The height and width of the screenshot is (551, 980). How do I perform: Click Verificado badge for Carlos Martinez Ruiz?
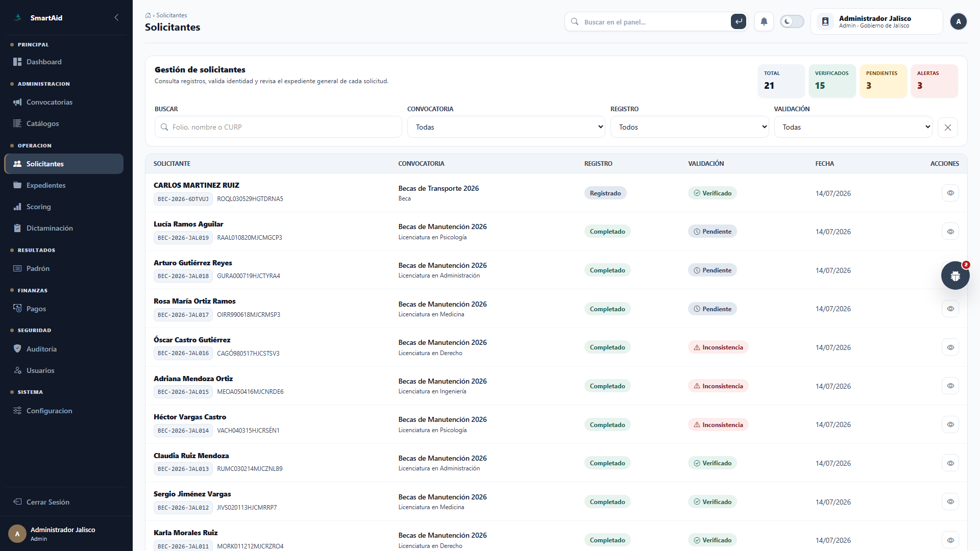click(713, 193)
